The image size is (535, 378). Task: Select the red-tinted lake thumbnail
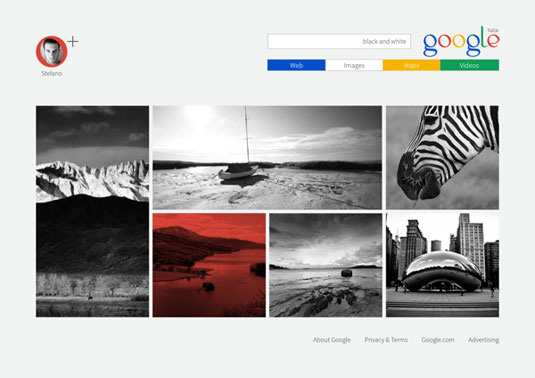[209, 265]
